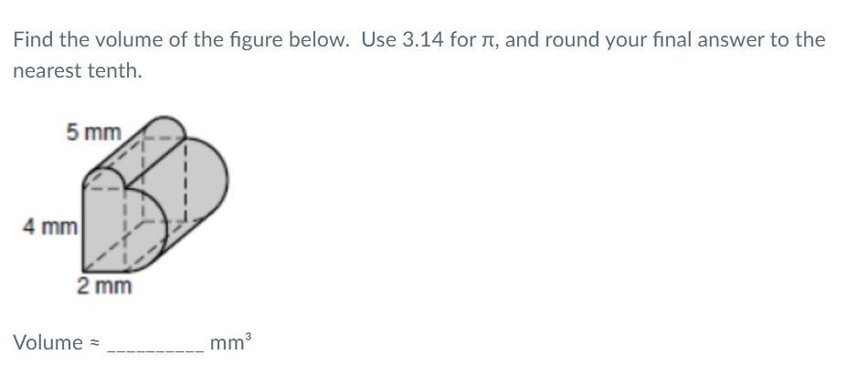868x376 pixels.
Task: Click the front rectangular face of figure
Action: tap(104, 229)
